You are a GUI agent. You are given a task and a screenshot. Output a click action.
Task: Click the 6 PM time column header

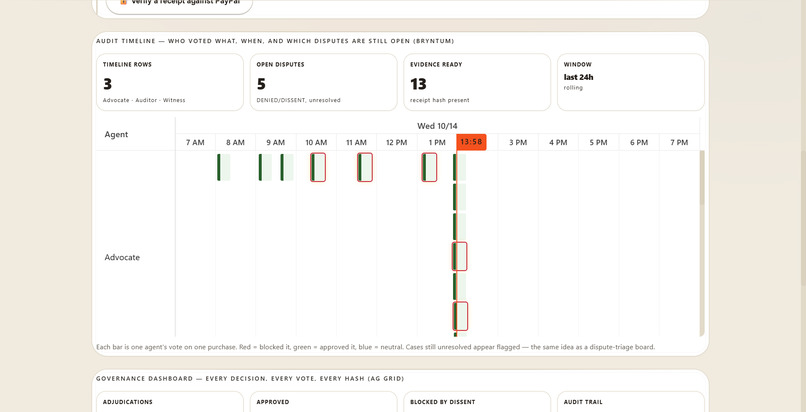639,142
